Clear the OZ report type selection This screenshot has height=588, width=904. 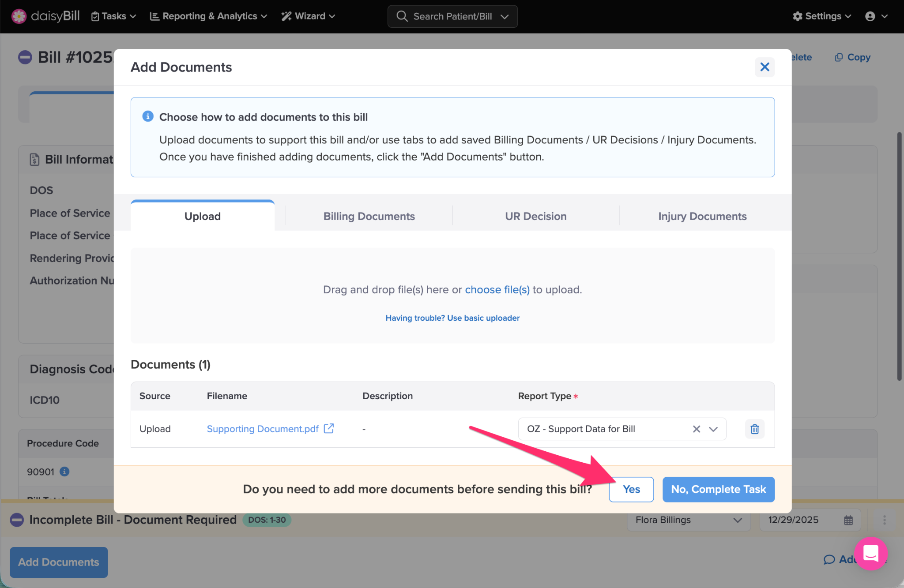point(697,429)
